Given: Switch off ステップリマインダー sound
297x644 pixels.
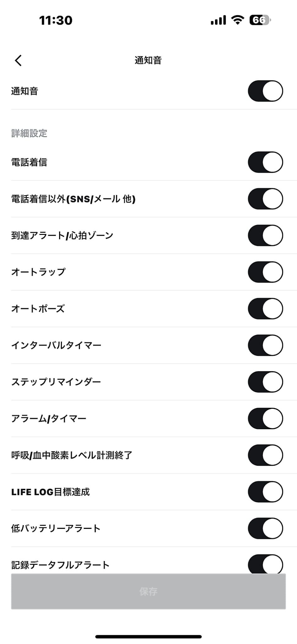Looking at the screenshot, I should [265, 382].
